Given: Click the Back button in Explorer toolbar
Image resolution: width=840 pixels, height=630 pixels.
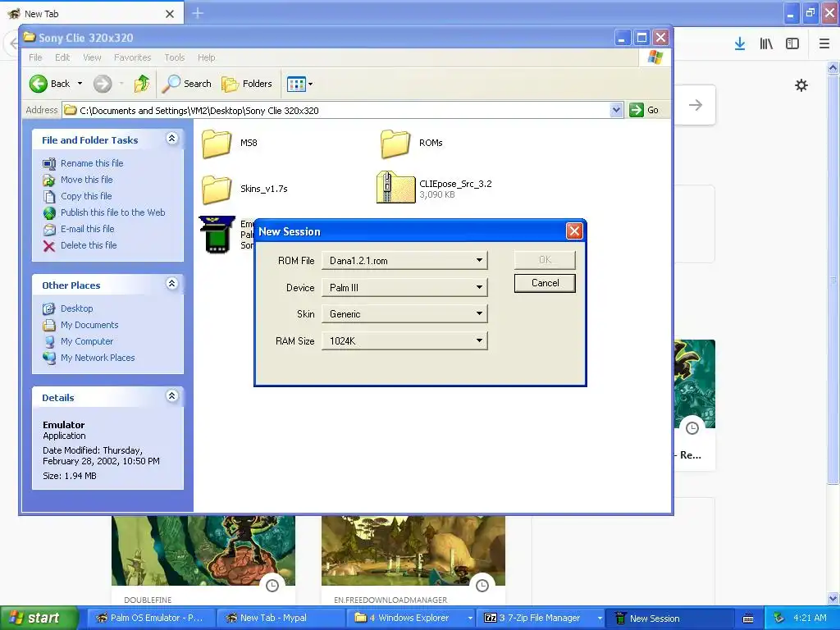Looking at the screenshot, I should (49, 84).
